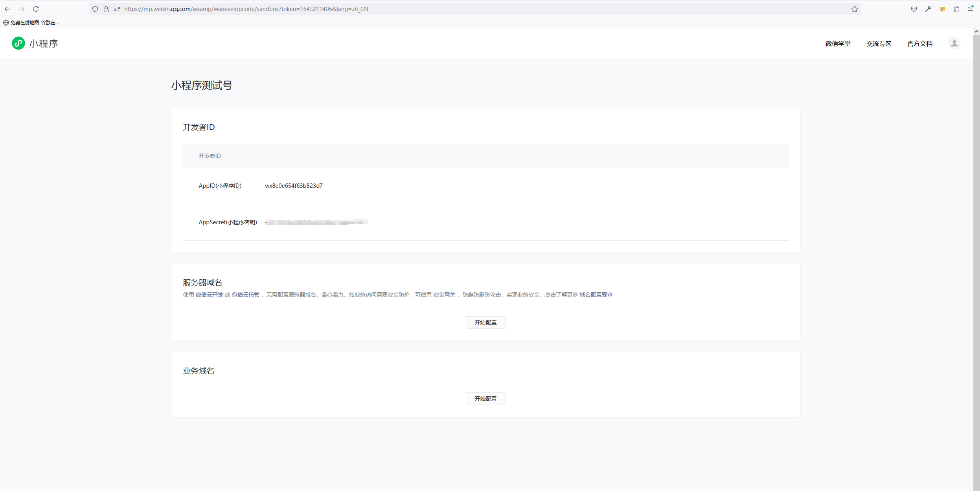Open 交流专区 in the top navigation
Screen dimensions: 980x491
click(x=879, y=44)
